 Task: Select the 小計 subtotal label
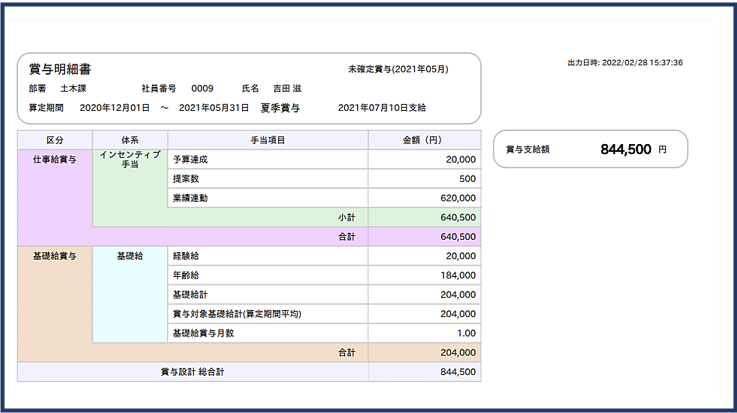[x=347, y=217]
